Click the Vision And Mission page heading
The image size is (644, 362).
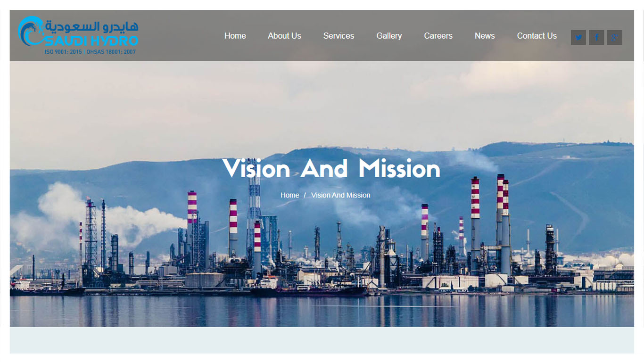coord(331,169)
